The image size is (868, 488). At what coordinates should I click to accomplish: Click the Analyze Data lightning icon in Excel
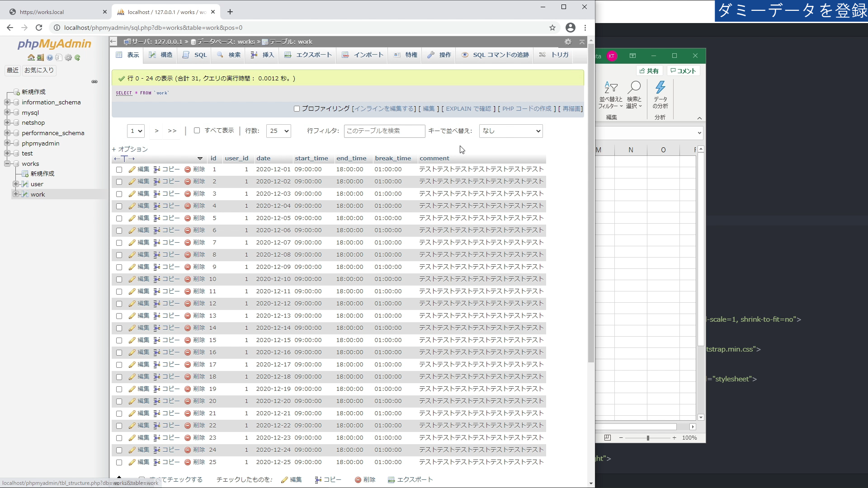pos(660,95)
